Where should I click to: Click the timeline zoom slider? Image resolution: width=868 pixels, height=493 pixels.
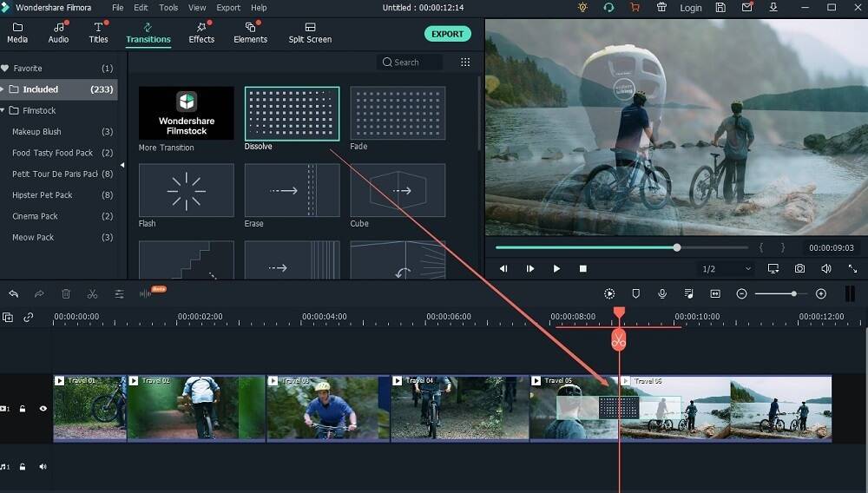click(780, 294)
